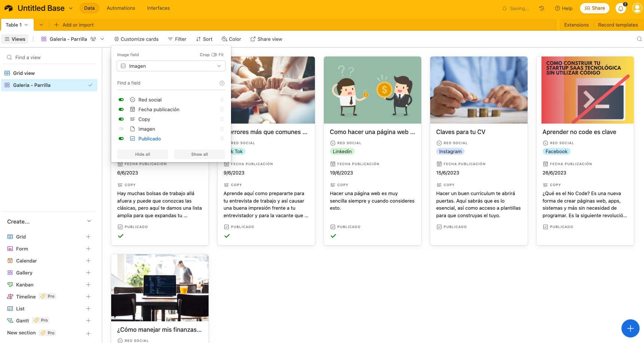Click Publicado checkmark on 9/6/2023 card
The height and width of the screenshot is (343, 644).
click(x=227, y=236)
